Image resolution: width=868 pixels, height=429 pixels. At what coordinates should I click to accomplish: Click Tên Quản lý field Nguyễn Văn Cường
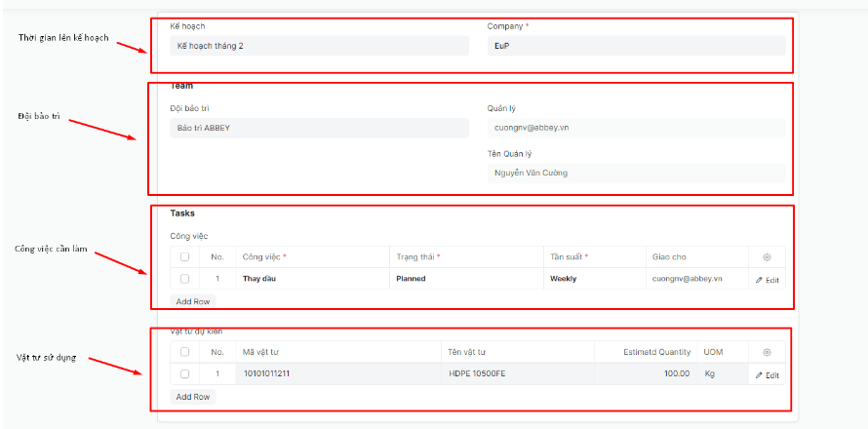pos(636,173)
